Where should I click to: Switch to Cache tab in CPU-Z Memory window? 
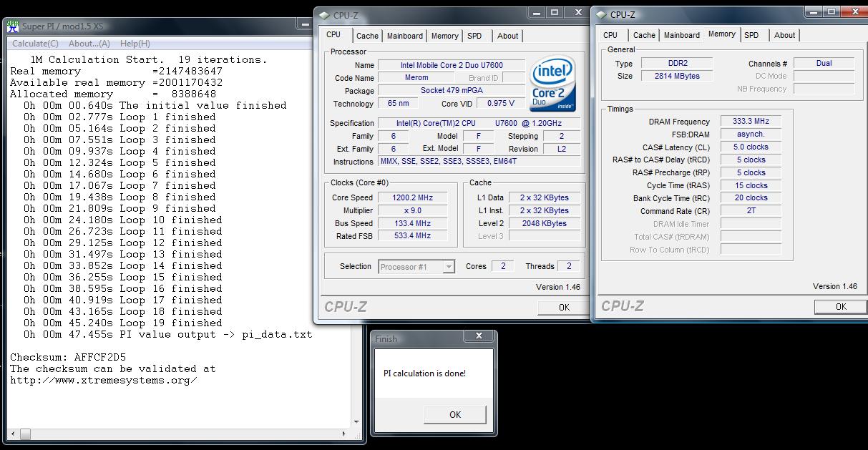tap(644, 35)
